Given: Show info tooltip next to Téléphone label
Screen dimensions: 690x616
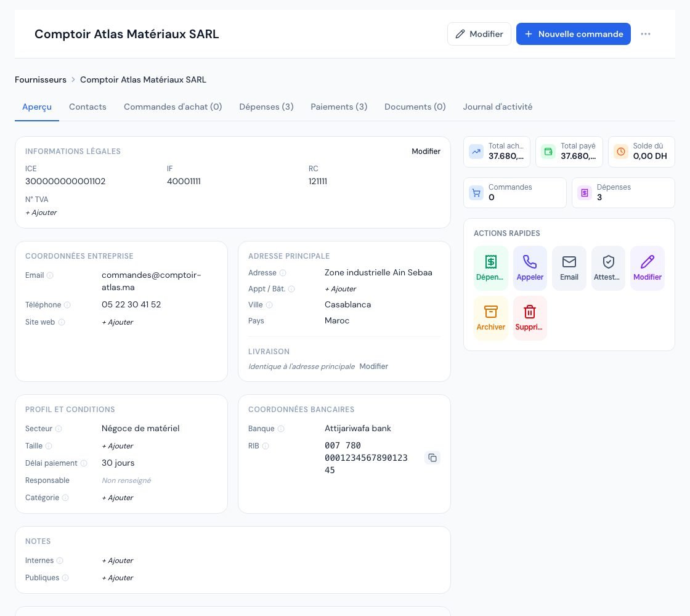Looking at the screenshot, I should click(67, 305).
